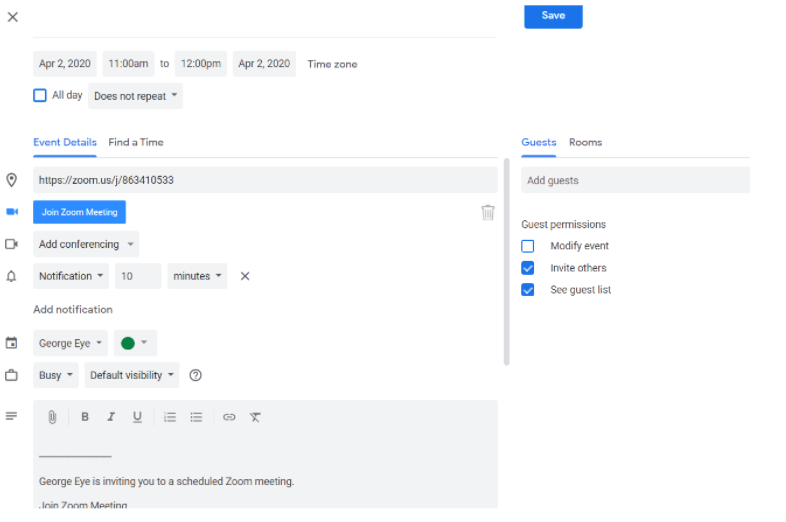
Task: Open the green event color picker
Action: (x=135, y=343)
